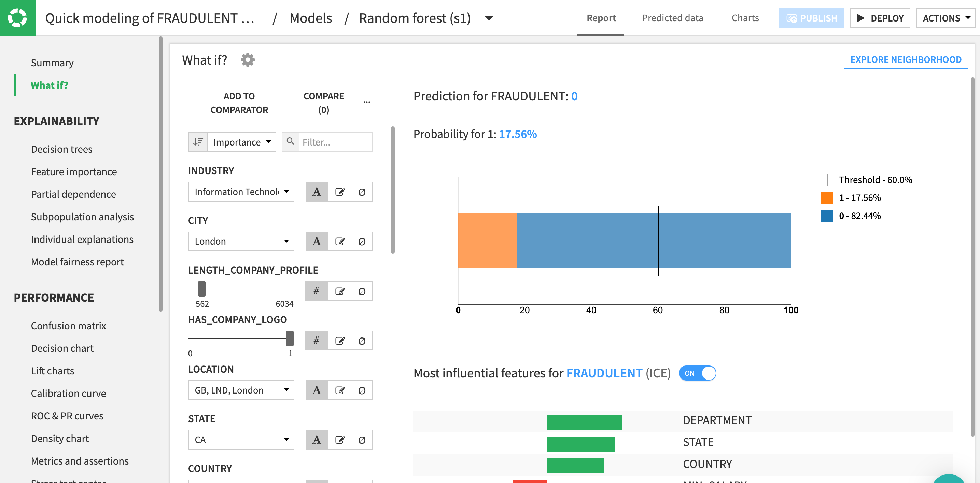Click ADD TO COMPARATOR button

coord(239,103)
